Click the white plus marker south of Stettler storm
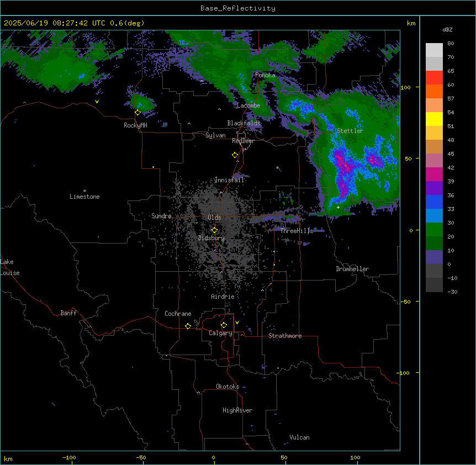This screenshot has height=465, width=476. pyautogui.click(x=338, y=207)
